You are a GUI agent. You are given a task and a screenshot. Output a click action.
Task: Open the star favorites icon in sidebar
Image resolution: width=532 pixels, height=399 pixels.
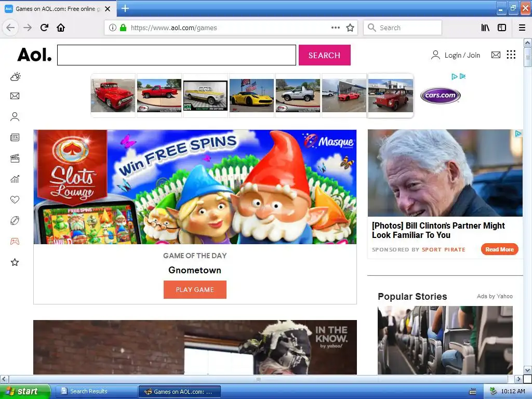click(x=15, y=262)
